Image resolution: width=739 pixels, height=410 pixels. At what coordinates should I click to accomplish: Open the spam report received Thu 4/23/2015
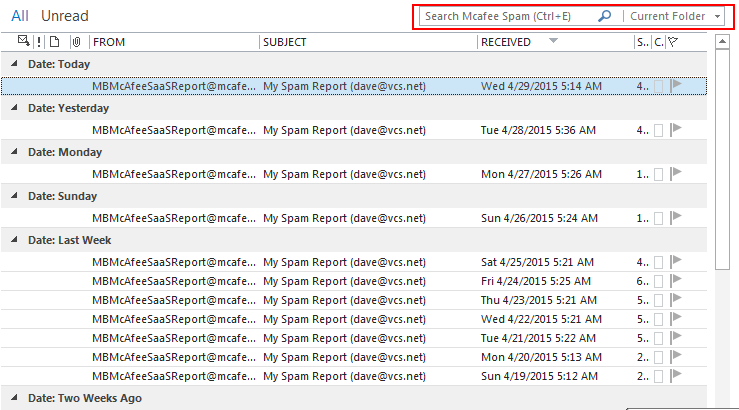(x=353, y=300)
